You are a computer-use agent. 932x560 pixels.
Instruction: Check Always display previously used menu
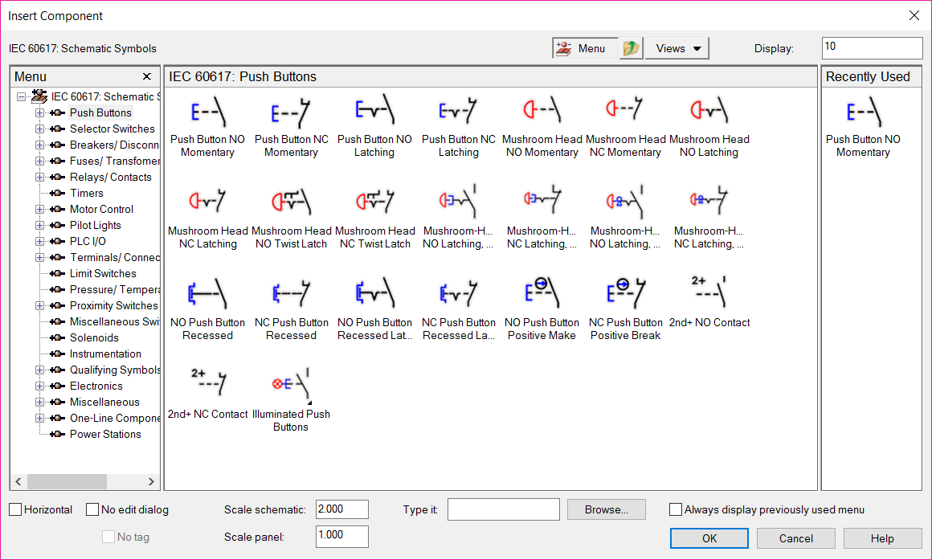[676, 509]
